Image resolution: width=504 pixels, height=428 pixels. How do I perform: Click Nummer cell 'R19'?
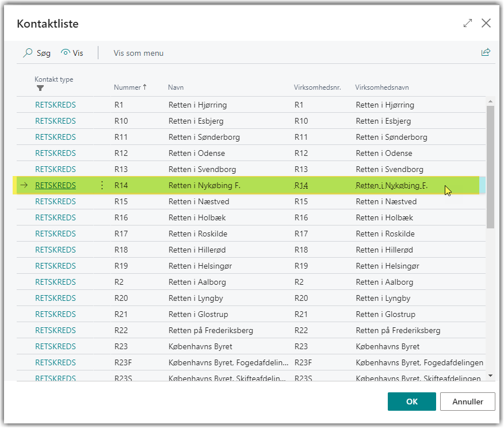coord(121,266)
